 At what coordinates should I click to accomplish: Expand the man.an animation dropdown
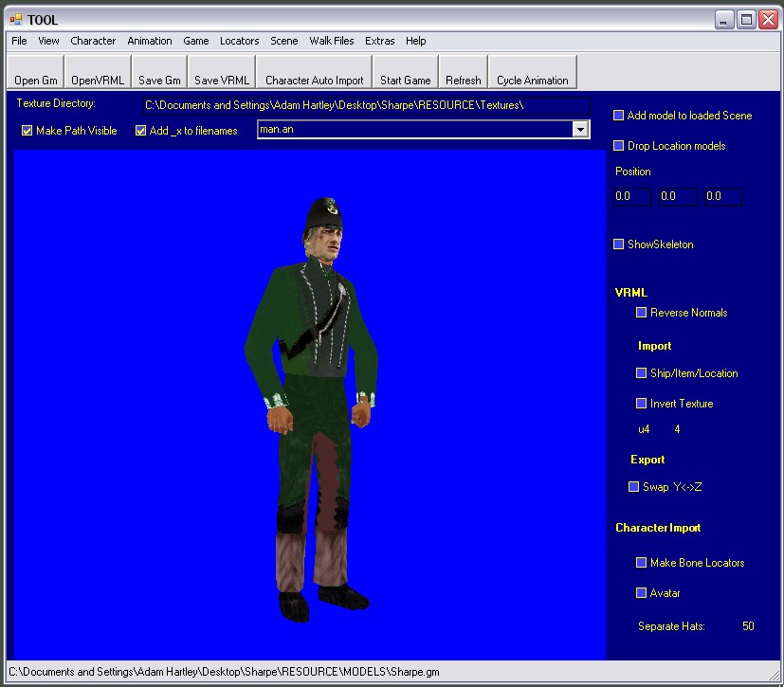(579, 130)
